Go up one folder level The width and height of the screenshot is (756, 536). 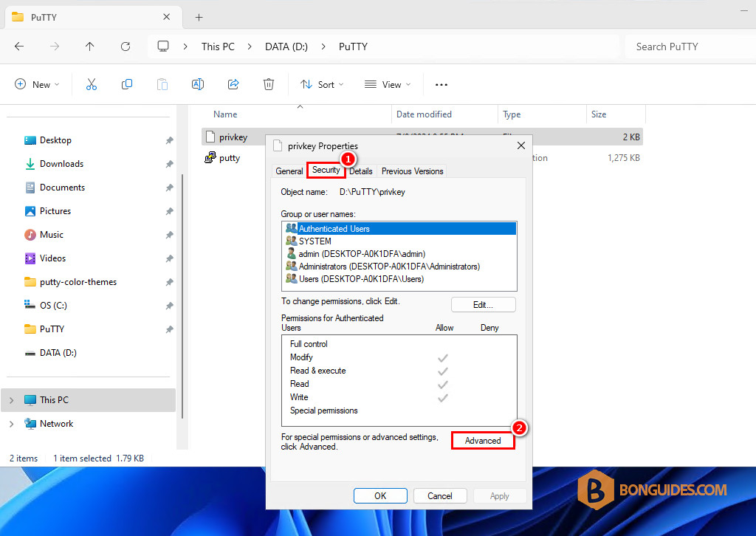click(89, 47)
